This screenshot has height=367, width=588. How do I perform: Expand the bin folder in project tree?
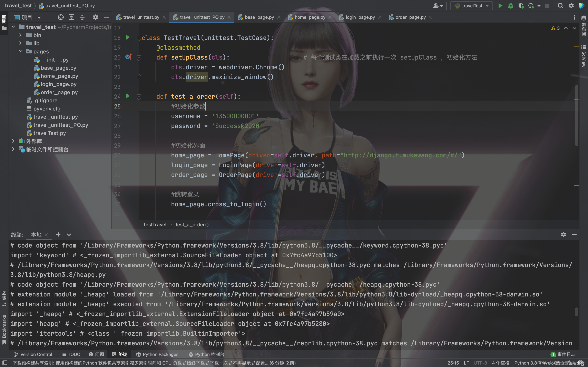(21, 35)
